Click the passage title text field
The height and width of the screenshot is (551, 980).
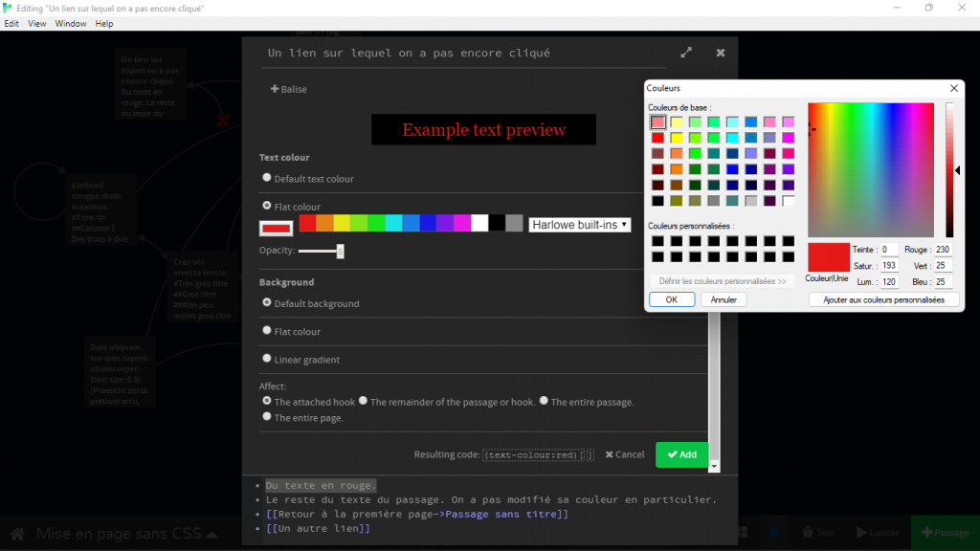pyautogui.click(x=462, y=54)
